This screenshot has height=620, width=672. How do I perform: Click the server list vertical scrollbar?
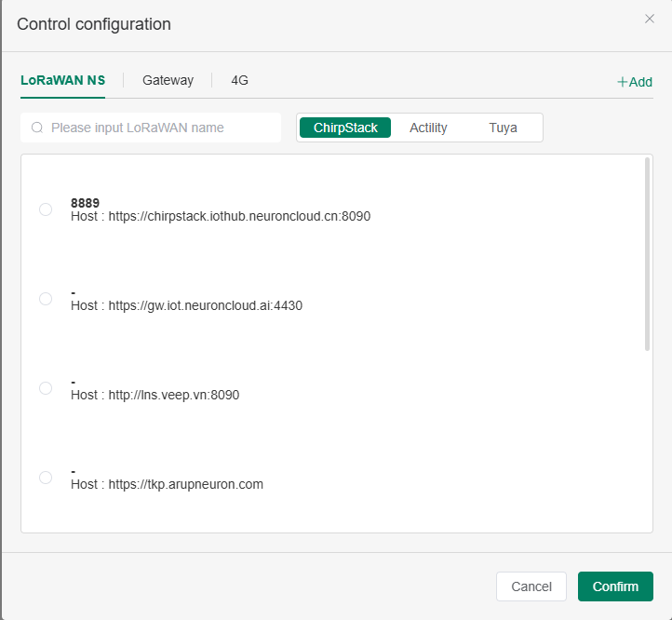coord(647,254)
